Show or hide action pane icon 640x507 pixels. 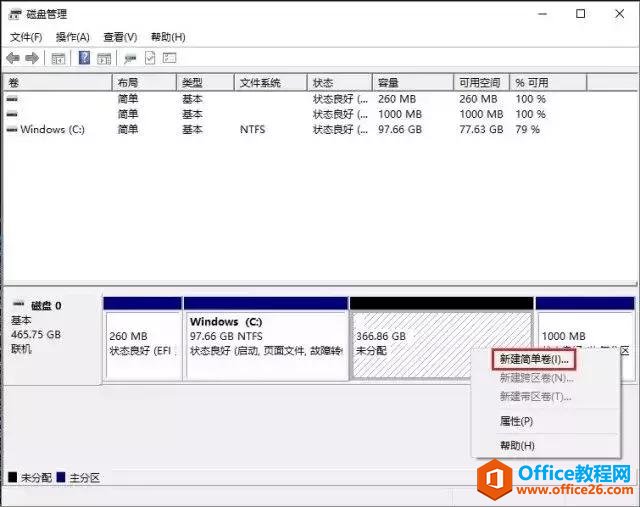104,59
